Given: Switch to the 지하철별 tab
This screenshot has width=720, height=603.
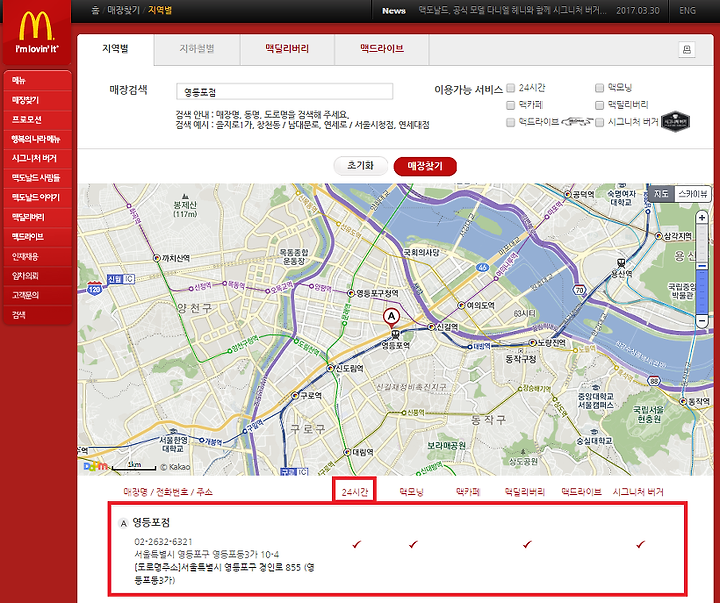Looking at the screenshot, I should coord(197,49).
